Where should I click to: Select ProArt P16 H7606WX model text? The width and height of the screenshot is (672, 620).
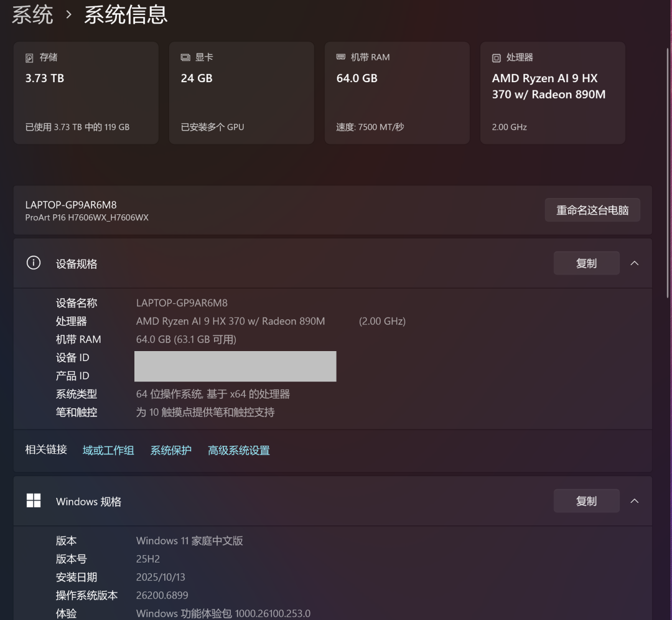click(x=87, y=217)
